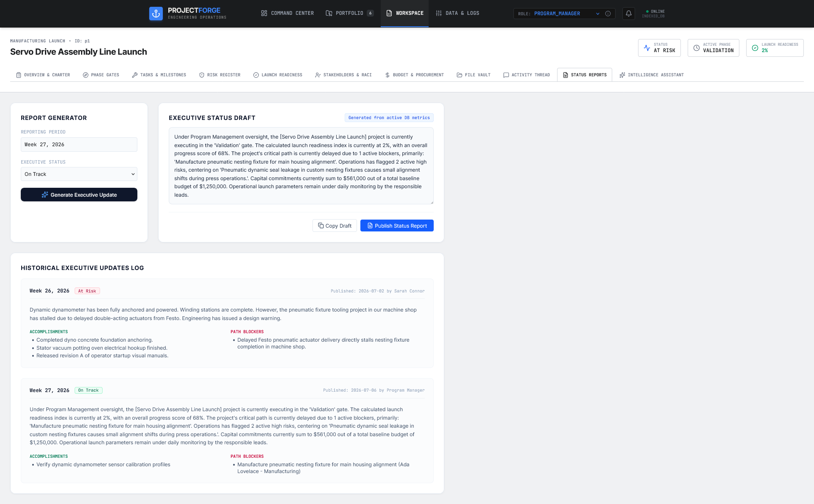Click the Launch Readiness check-circle icon

(x=755, y=48)
